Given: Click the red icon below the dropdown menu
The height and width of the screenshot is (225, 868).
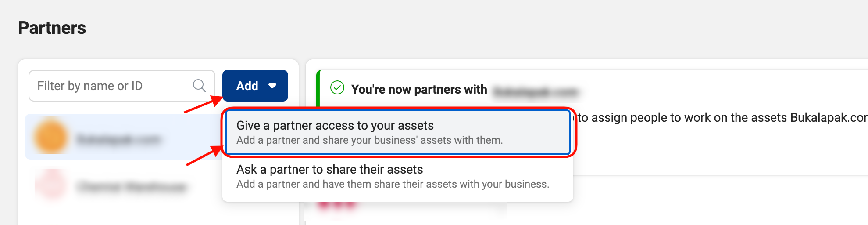Looking at the screenshot, I should click(x=336, y=205).
